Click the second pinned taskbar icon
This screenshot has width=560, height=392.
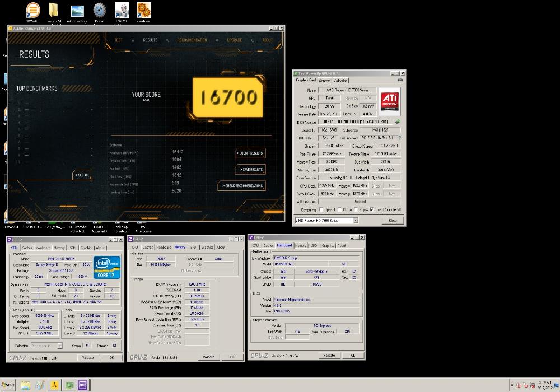[x=40, y=385]
